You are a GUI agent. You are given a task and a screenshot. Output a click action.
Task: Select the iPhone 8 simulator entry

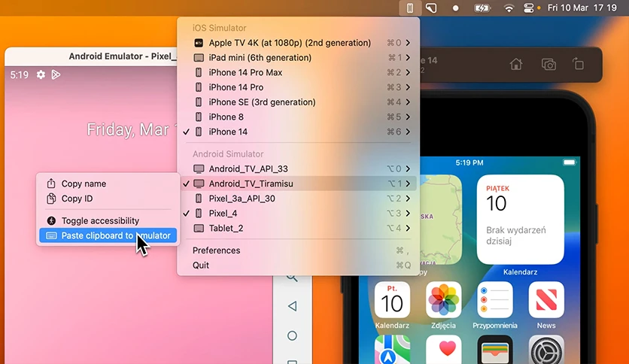click(x=299, y=117)
